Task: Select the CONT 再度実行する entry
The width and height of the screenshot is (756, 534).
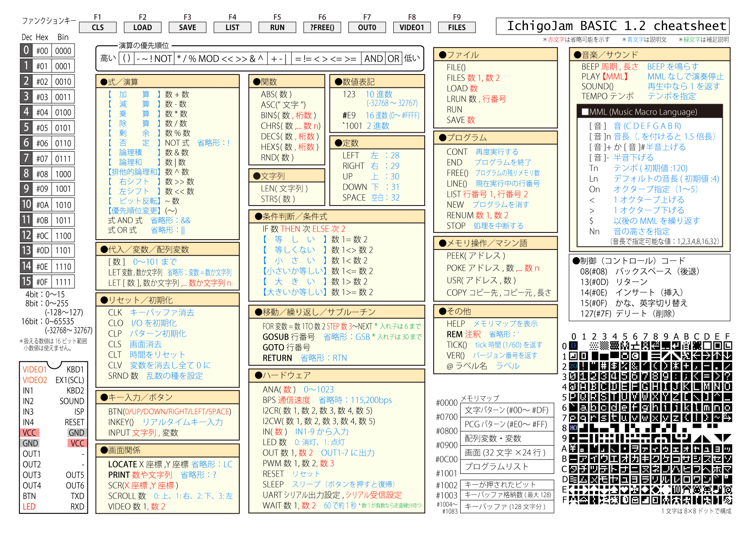Action: tap(483, 152)
